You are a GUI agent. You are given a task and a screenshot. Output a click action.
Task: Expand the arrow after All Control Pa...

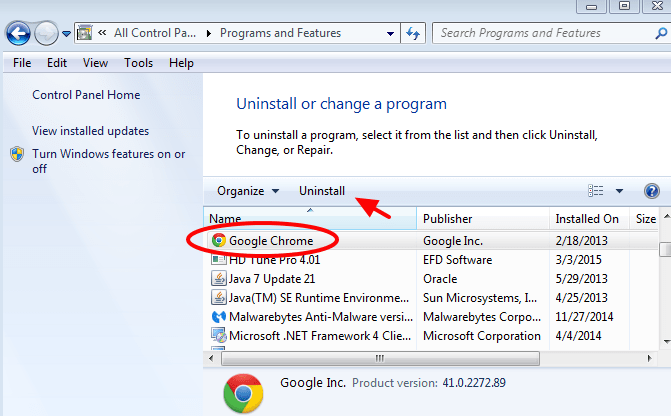[208, 33]
